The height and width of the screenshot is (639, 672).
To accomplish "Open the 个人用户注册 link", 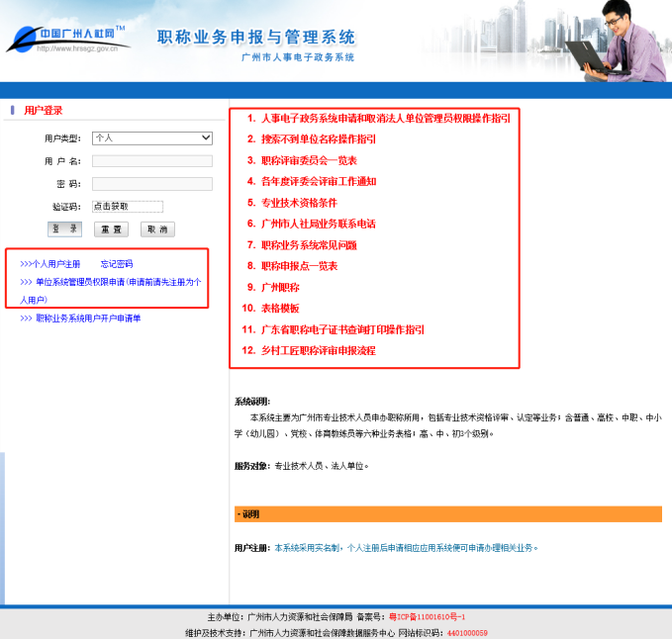I will 49,264.
